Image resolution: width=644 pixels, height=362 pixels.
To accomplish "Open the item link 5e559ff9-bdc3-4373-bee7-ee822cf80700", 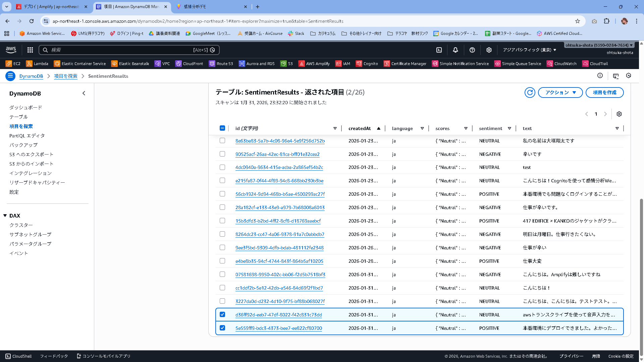I will pos(278,328).
